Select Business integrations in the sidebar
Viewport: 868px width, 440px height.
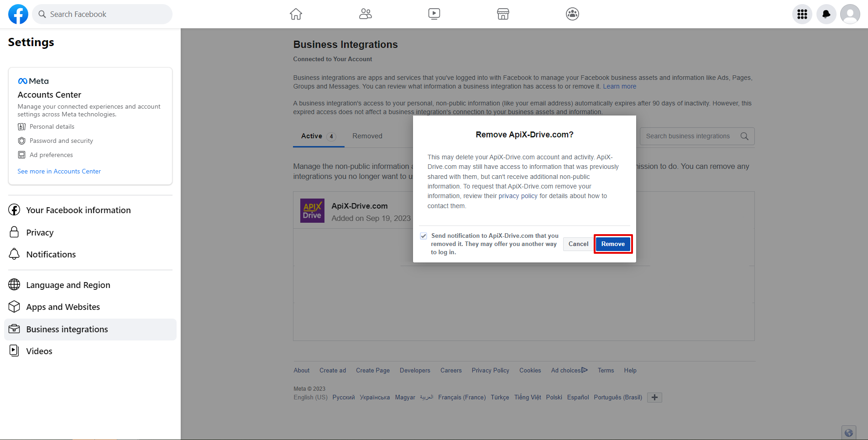(x=90, y=329)
